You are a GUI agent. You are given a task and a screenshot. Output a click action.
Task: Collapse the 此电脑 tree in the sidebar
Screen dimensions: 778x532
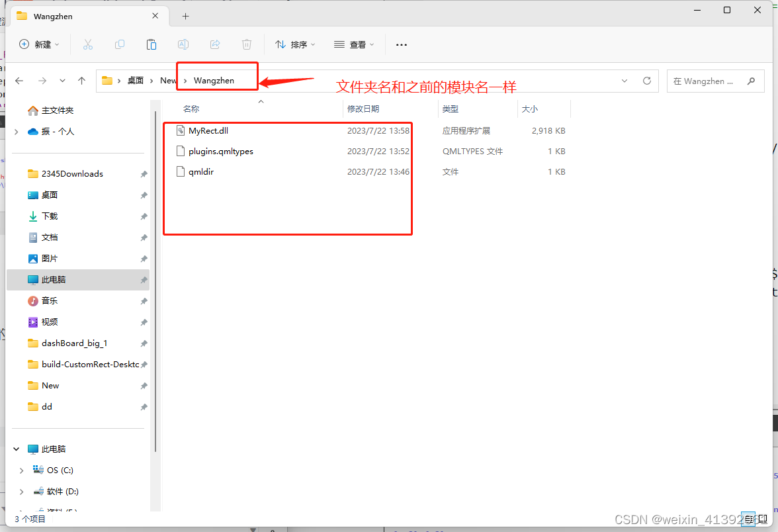16,449
